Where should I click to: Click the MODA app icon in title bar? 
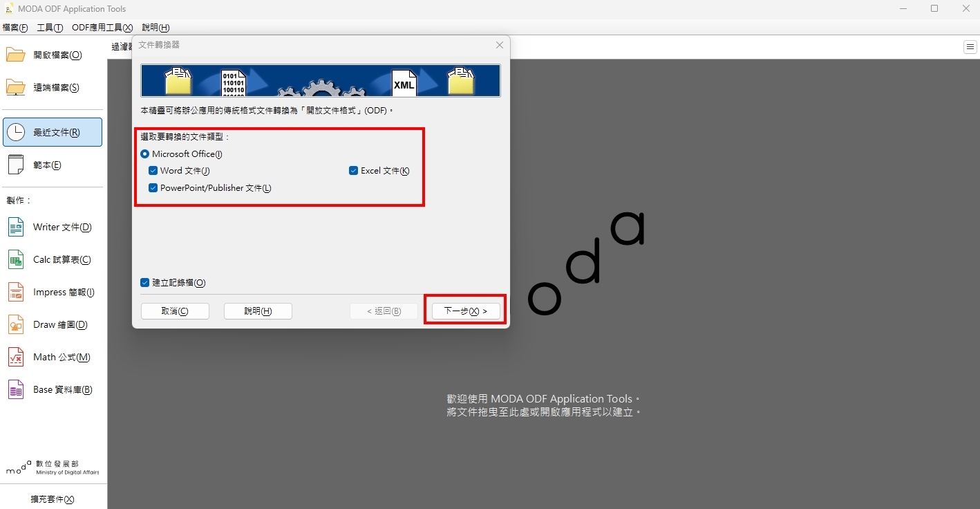click(9, 9)
